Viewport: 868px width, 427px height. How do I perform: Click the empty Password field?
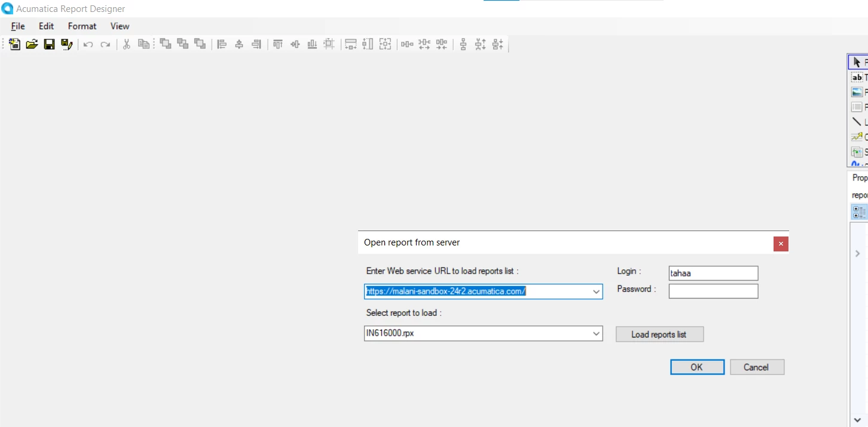tap(713, 291)
